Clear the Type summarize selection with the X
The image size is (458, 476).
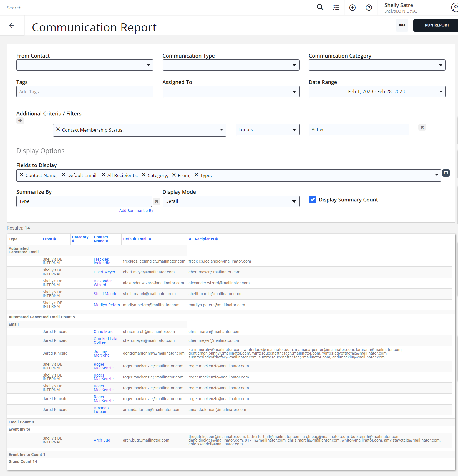coord(157,201)
